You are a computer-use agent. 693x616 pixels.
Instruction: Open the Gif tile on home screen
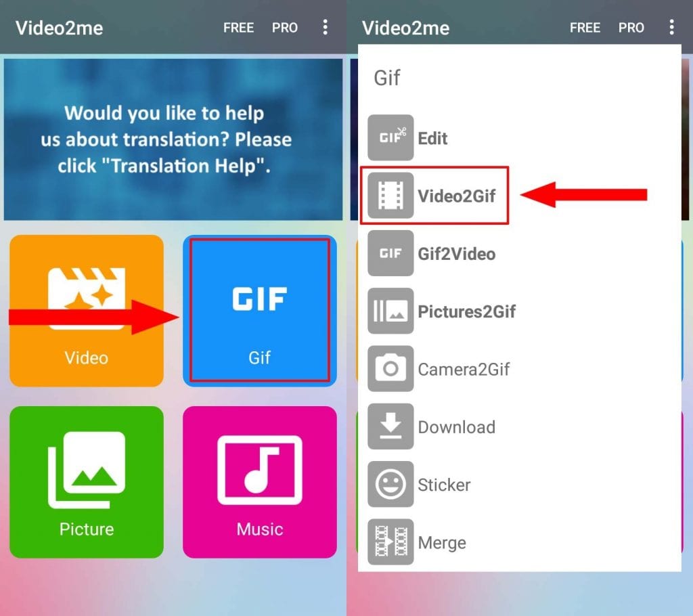[259, 311]
